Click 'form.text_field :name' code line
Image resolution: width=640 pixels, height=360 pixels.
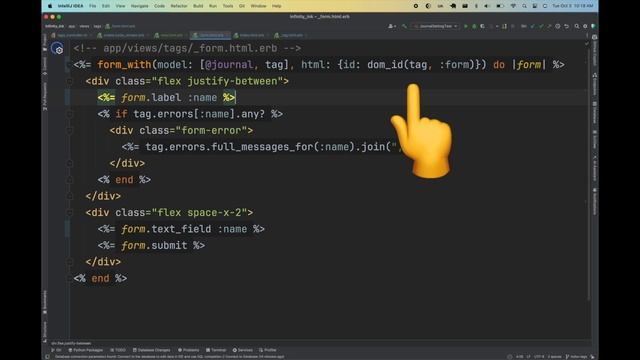point(181,229)
